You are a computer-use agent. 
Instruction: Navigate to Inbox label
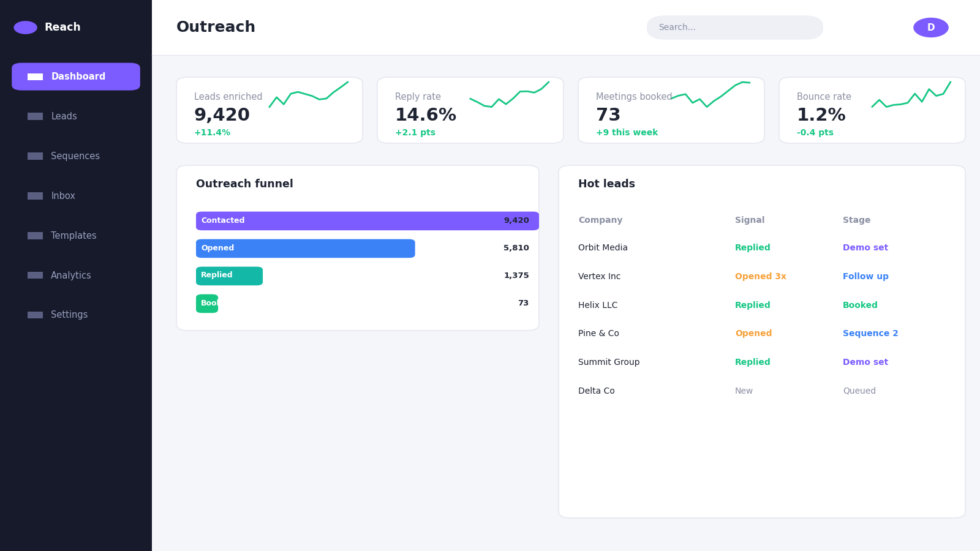click(63, 196)
